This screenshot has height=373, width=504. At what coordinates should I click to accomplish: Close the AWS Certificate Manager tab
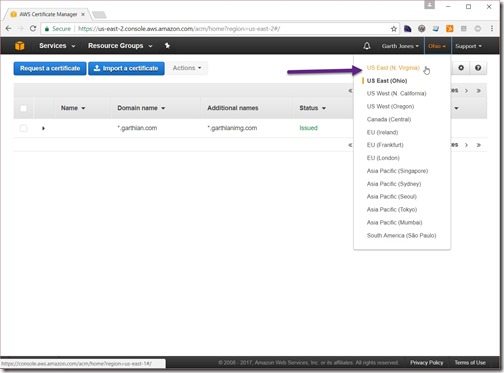coord(83,14)
